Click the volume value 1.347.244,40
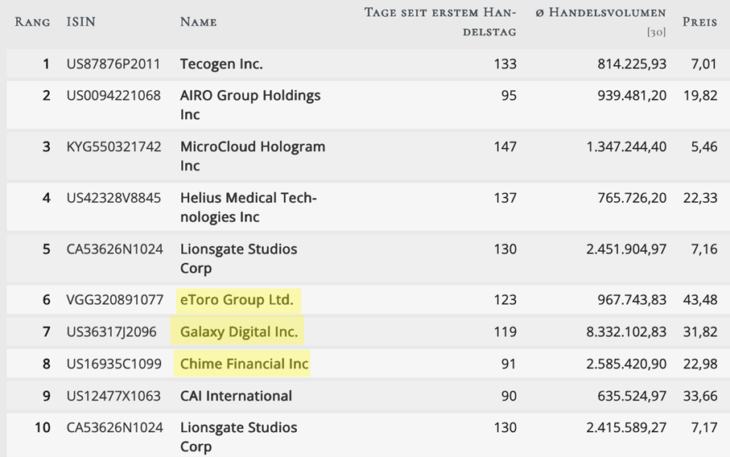 coord(626,147)
